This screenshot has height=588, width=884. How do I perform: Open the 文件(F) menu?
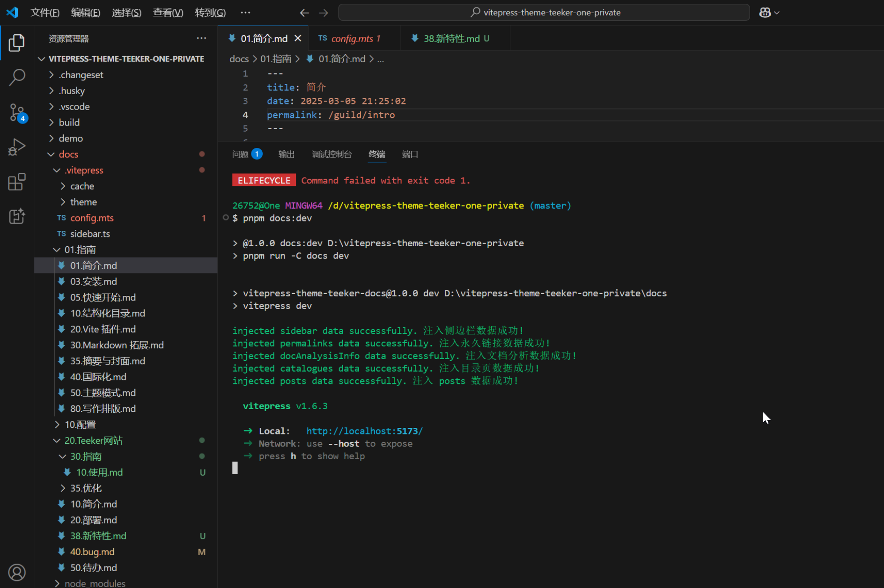(x=45, y=13)
